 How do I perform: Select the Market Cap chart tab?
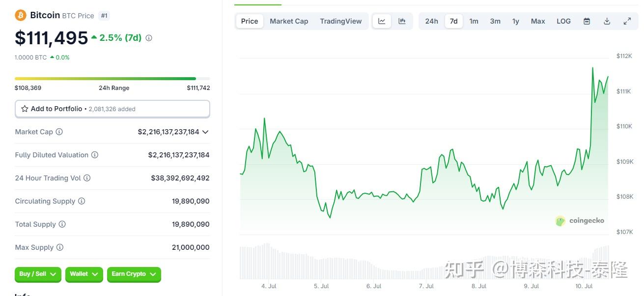pos(289,21)
